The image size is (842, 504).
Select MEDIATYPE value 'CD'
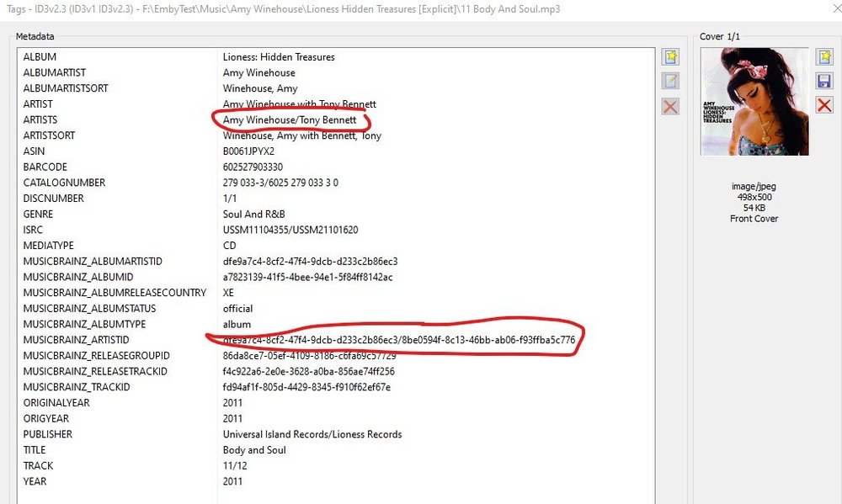click(x=229, y=246)
